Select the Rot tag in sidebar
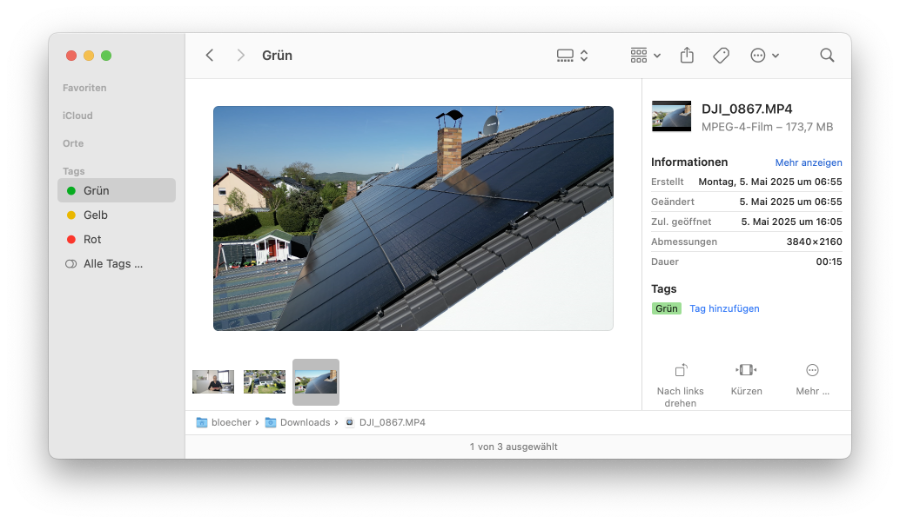Screen dimensions: 900x523 click(117, 239)
